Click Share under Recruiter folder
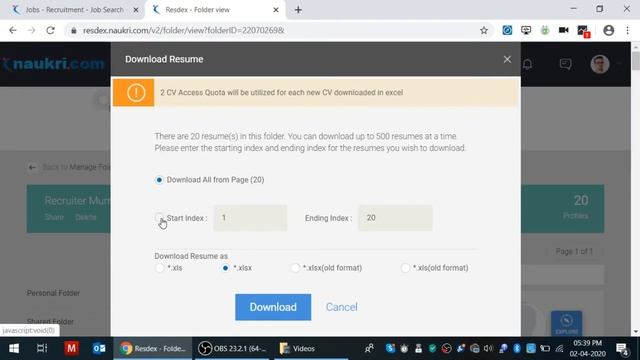The width and height of the screenshot is (640, 360). [x=54, y=217]
